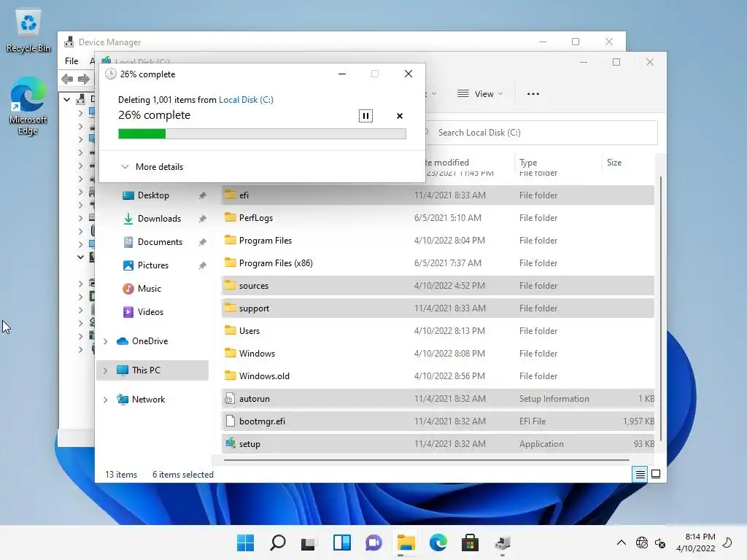This screenshot has width=747, height=560.
Task: Open the View dropdown in Explorer
Action: pos(480,94)
